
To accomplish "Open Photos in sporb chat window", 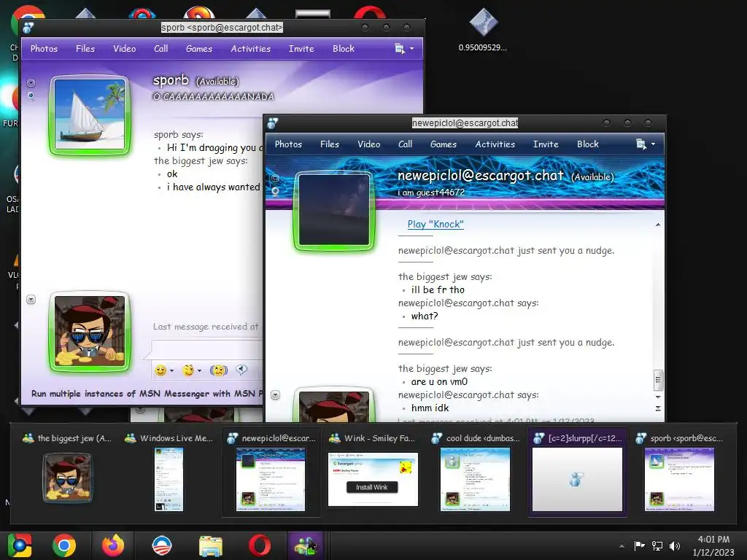I will [x=44, y=49].
